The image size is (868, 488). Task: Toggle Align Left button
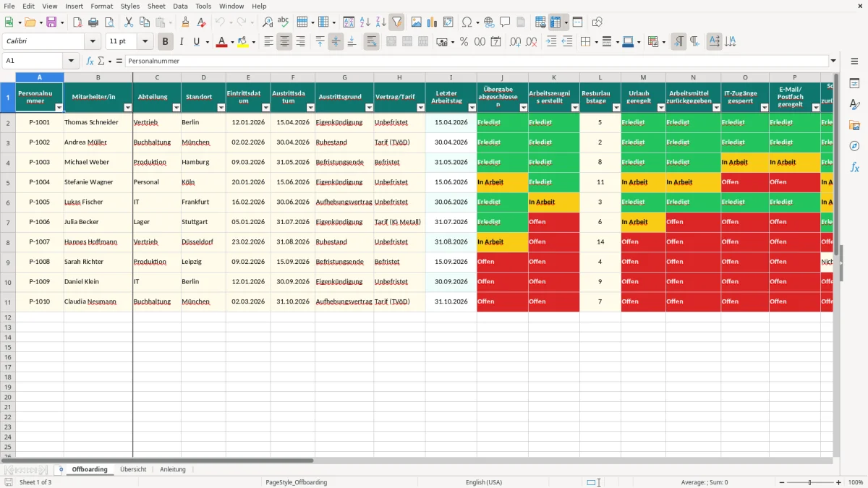269,42
